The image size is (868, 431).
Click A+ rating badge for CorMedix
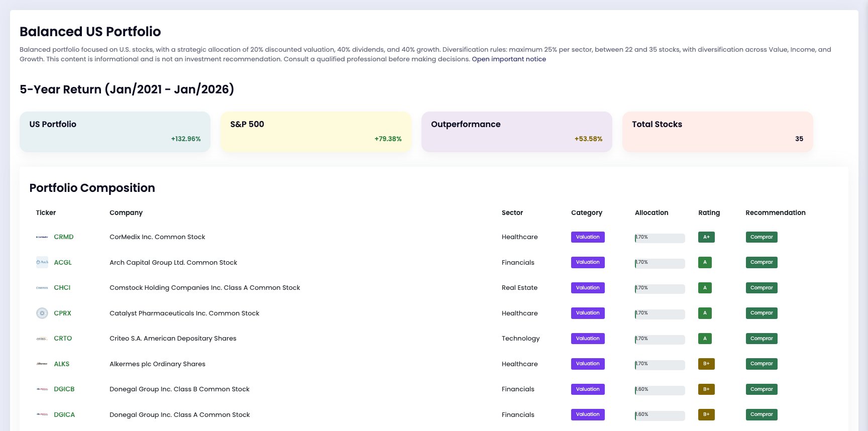(706, 237)
